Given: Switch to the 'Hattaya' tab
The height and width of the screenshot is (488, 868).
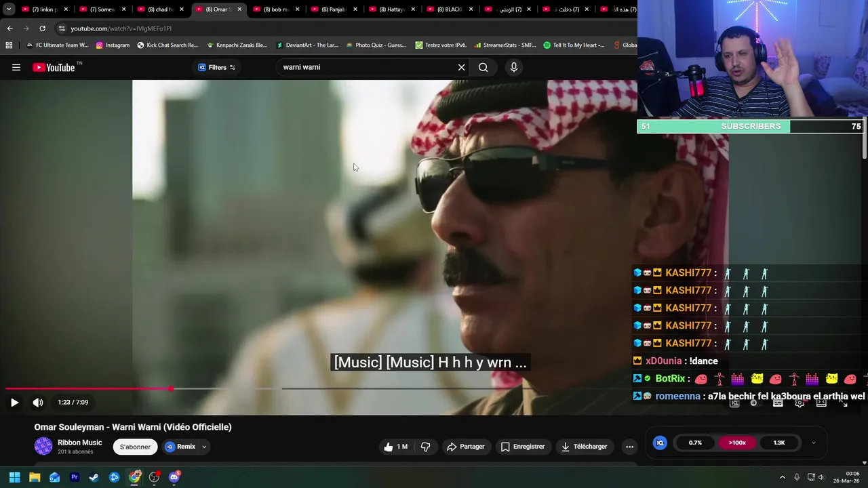Looking at the screenshot, I should click(391, 9).
